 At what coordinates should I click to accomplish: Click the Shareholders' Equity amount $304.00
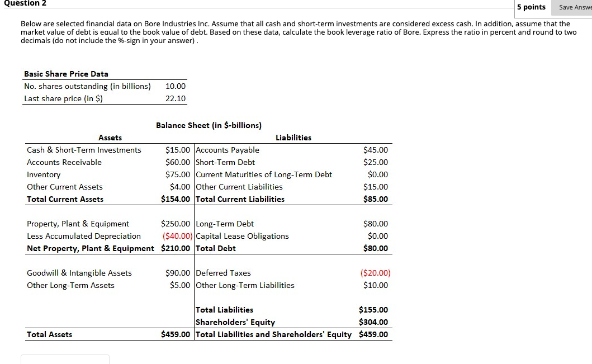[x=375, y=322]
